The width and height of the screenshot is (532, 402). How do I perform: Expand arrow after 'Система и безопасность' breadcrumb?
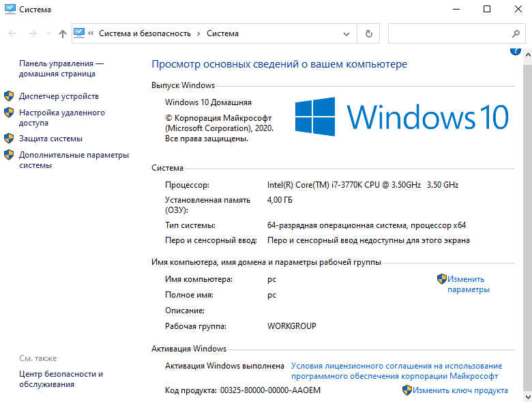199,33
